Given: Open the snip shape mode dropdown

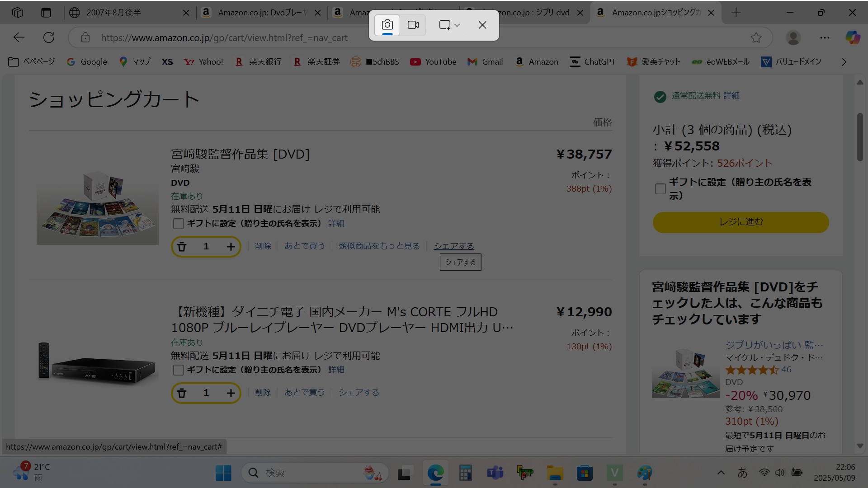Looking at the screenshot, I should [449, 25].
